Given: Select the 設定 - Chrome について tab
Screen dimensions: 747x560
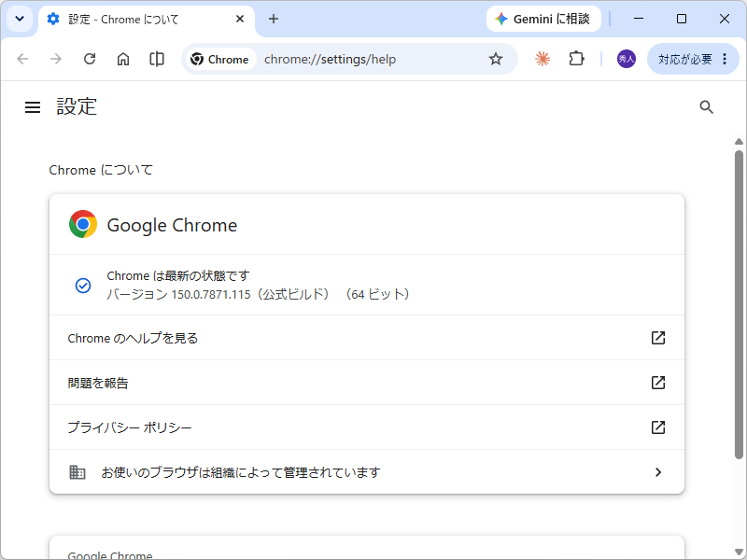Looking at the screenshot, I should coord(147,20).
